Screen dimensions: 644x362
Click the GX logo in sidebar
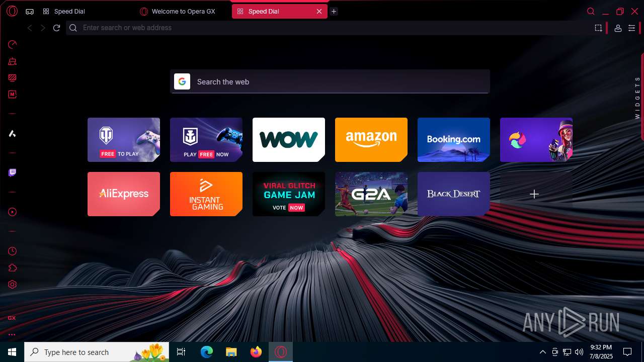12,318
